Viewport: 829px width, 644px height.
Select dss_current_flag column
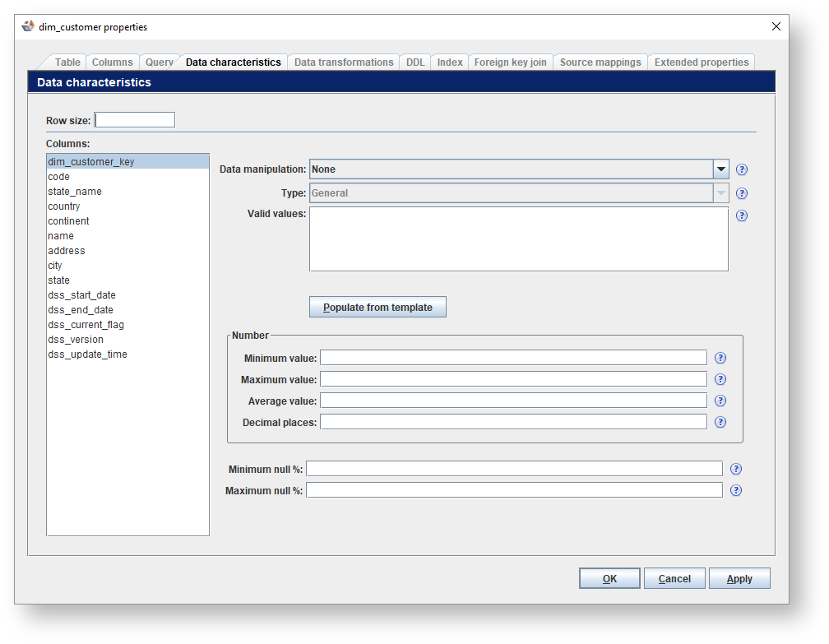point(86,325)
